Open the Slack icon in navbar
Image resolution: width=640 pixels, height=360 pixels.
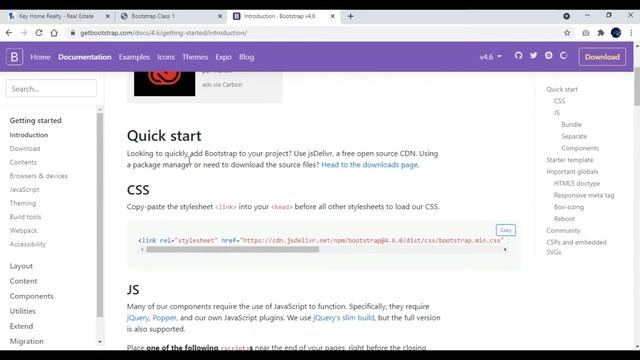(x=549, y=56)
